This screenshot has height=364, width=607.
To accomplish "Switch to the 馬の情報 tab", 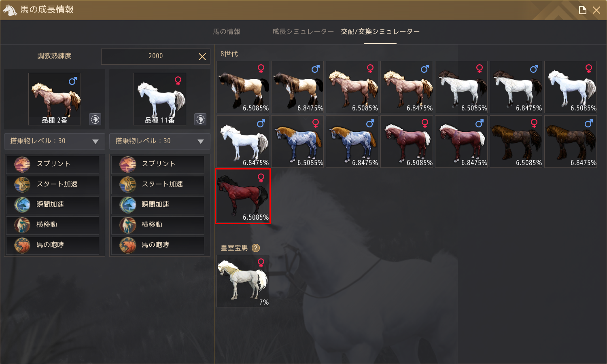I will click(x=227, y=32).
